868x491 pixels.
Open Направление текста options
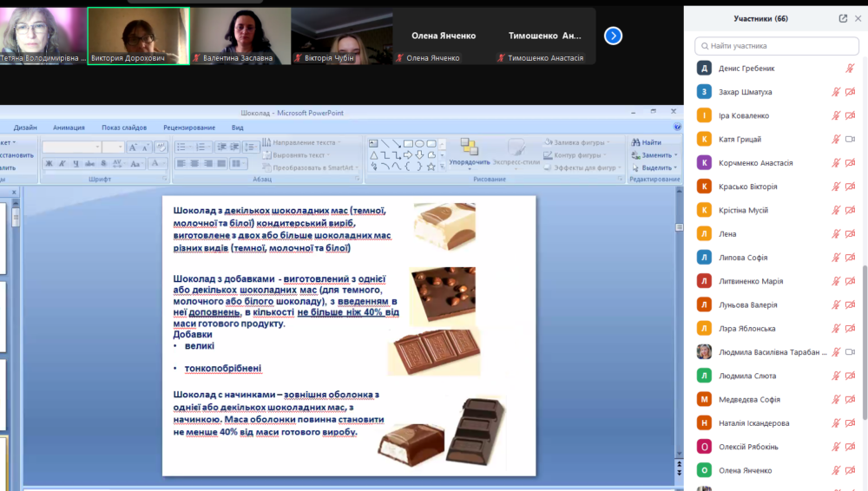point(302,142)
